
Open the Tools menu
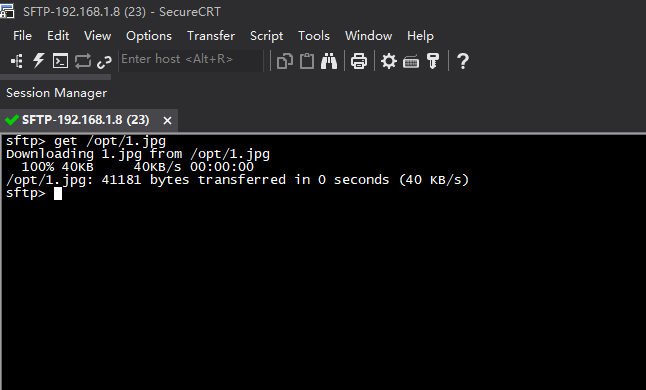[x=314, y=36]
